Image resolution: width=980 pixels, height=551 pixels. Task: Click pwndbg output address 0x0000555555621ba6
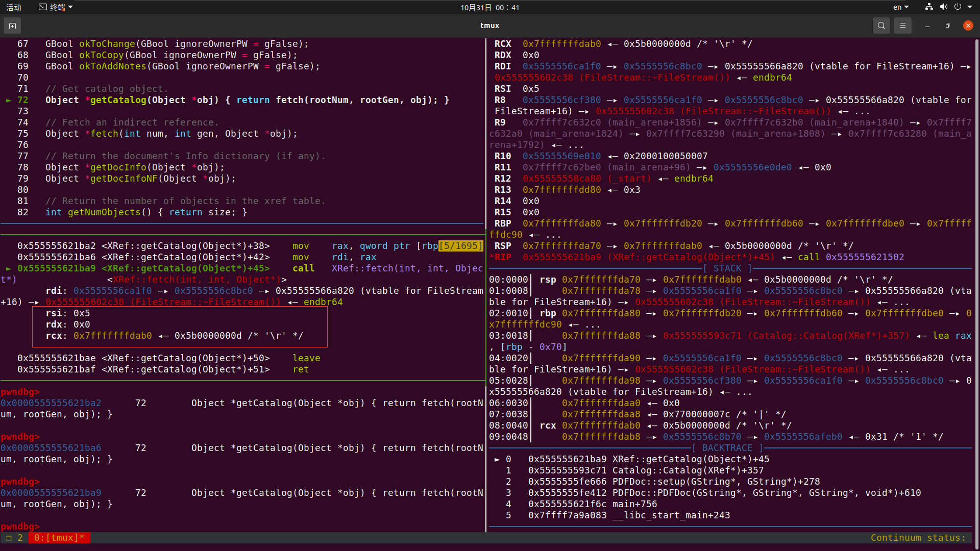[x=51, y=448]
